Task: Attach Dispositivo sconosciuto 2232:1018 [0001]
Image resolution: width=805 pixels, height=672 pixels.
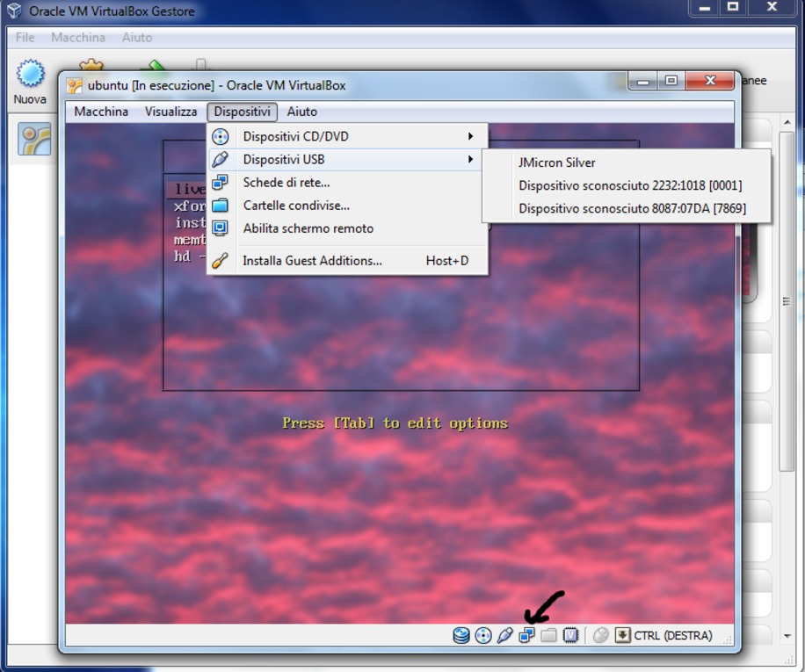Action: 627,185
